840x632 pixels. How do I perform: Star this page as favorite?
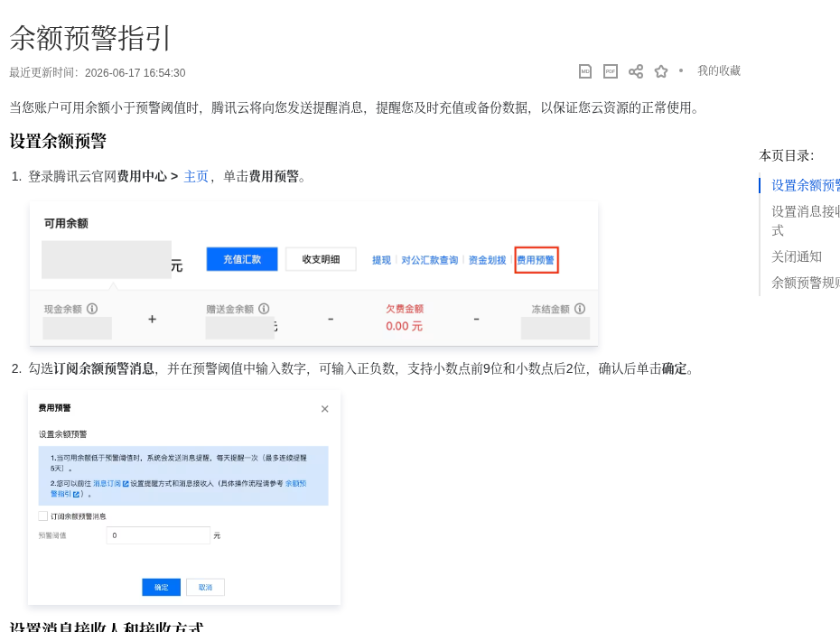pos(661,71)
